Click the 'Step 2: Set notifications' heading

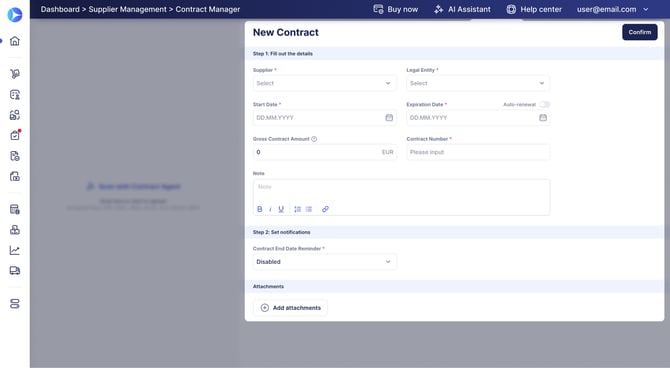(282, 232)
